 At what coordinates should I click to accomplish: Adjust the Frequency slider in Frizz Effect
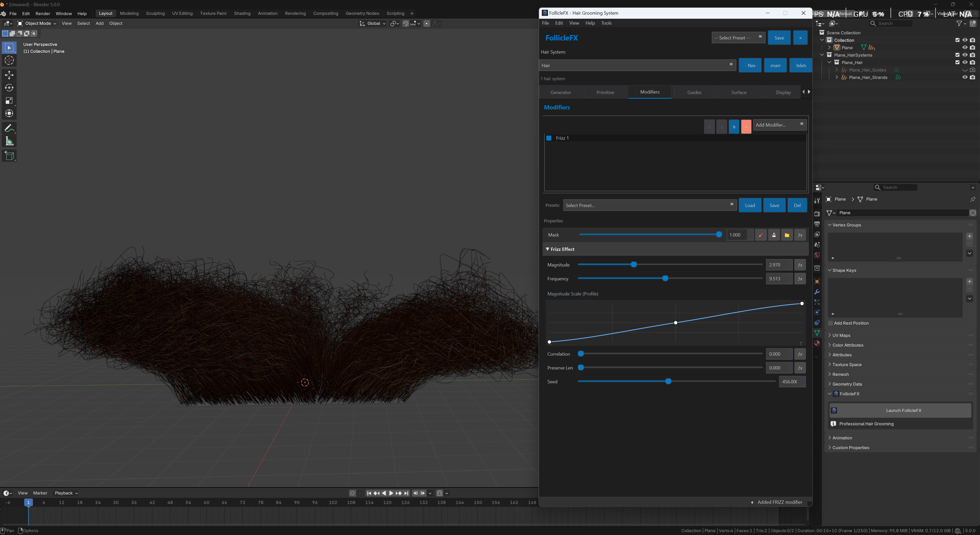[x=665, y=278]
